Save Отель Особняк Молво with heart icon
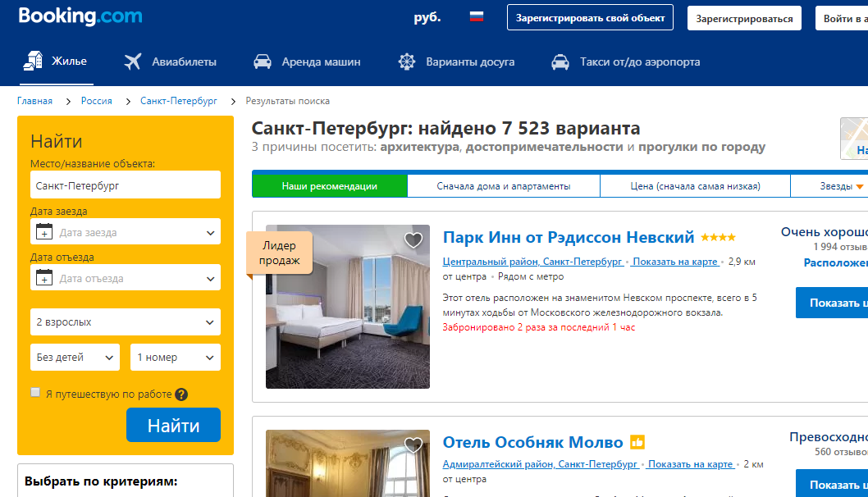Image resolution: width=868 pixels, height=497 pixels. click(x=413, y=445)
